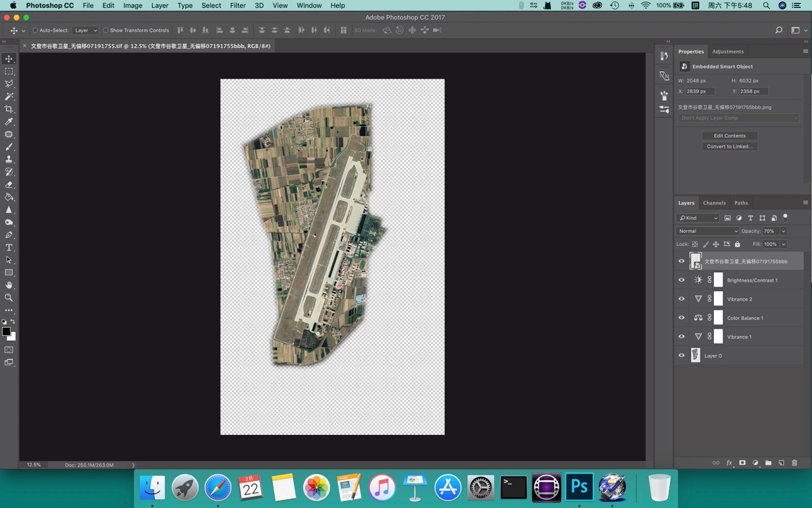
Task: Open the Kind filter dropdown
Action: coord(697,217)
